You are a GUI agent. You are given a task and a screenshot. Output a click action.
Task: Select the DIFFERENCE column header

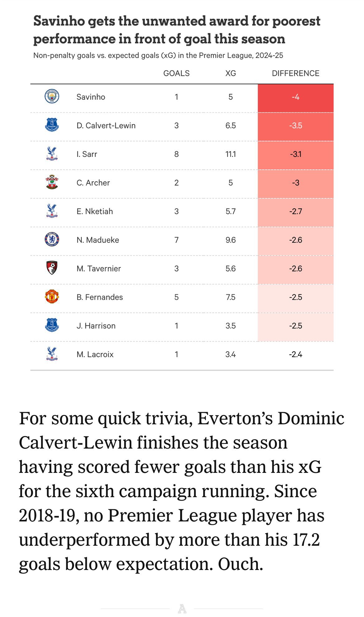click(x=296, y=73)
